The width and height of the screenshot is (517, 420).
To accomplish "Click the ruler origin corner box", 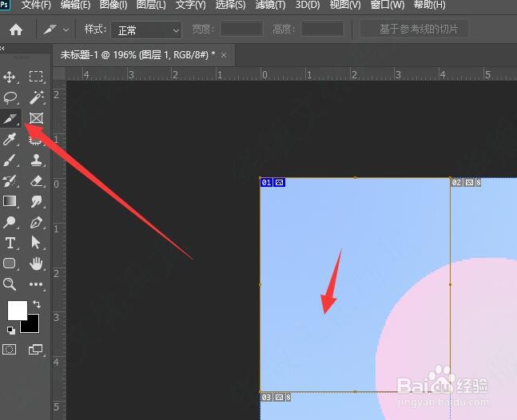I will 60,74.
